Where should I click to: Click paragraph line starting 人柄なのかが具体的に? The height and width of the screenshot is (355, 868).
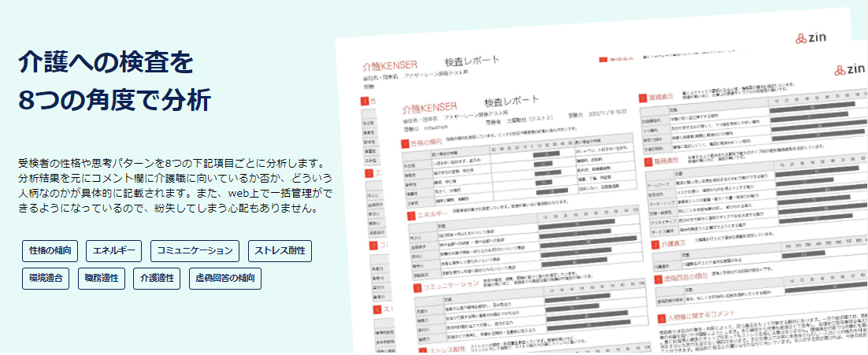[x=175, y=194]
